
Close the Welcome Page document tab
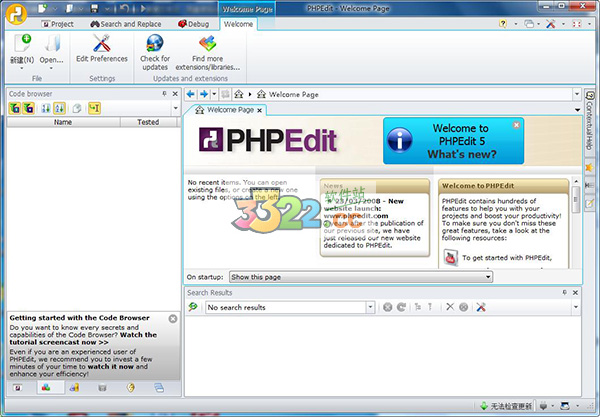[259, 110]
